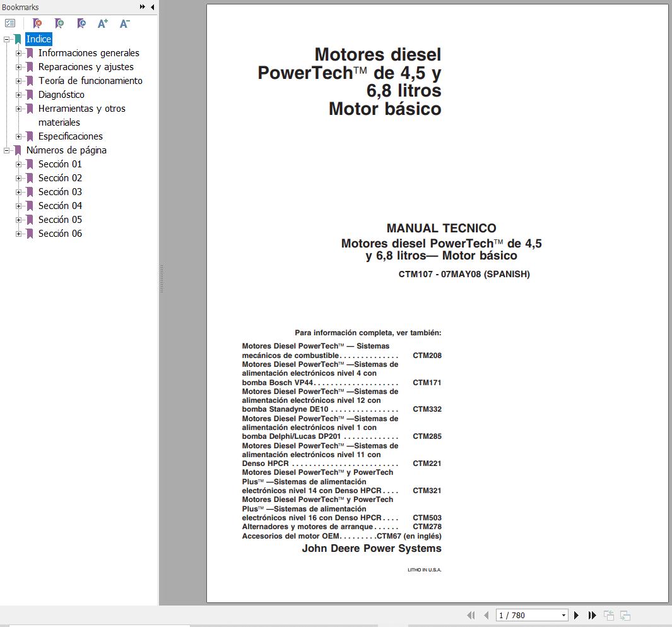This screenshot has width=672, height=627.
Task: Click the purple bookmark icon beside Diagnóstico
Action: (30, 95)
